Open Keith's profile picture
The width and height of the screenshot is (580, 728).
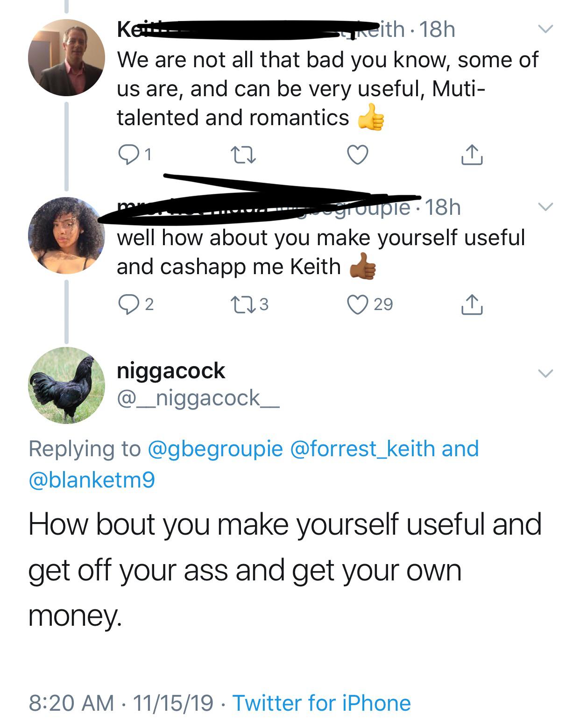[x=66, y=58]
